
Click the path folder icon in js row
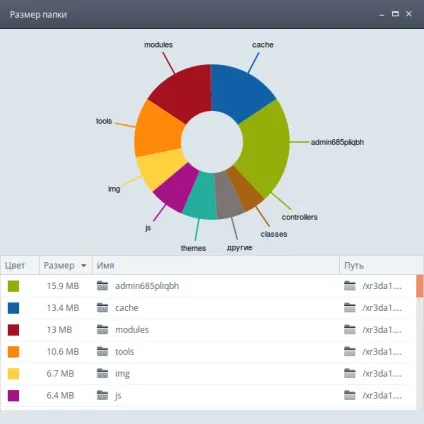tap(350, 395)
